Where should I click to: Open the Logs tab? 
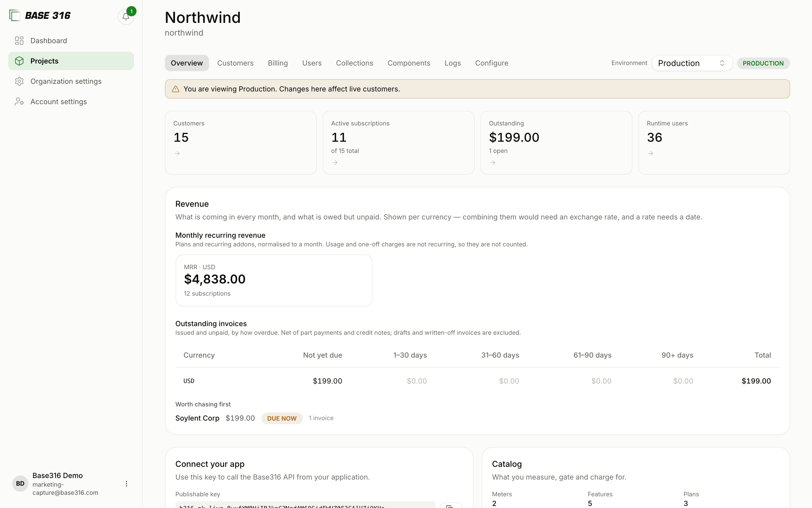[x=452, y=63]
